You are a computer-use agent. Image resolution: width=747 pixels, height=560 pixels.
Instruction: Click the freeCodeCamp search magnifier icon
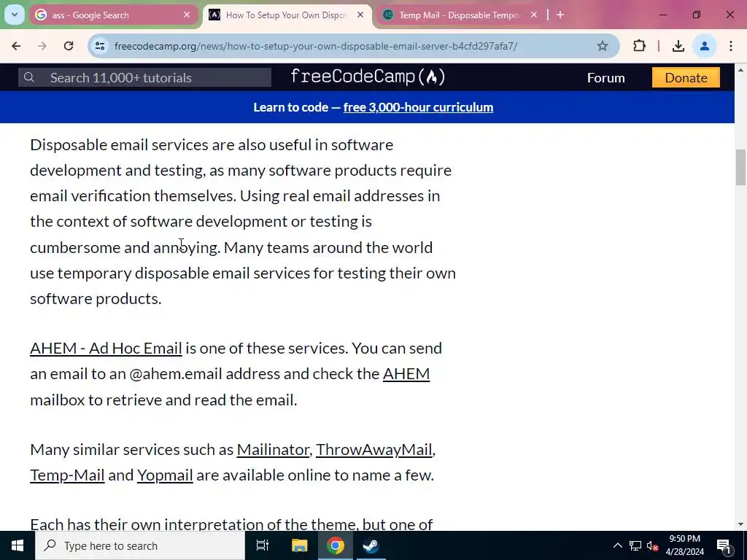tap(29, 77)
